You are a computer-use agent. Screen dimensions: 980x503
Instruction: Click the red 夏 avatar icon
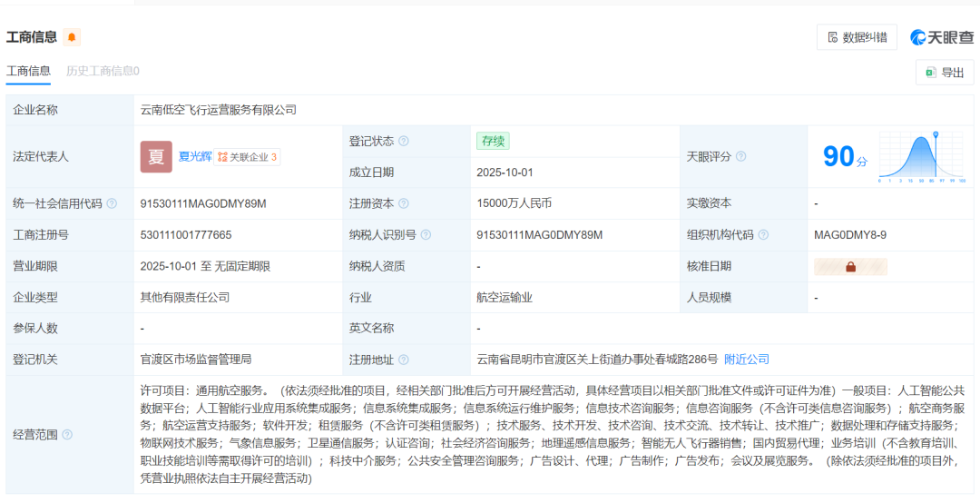[156, 156]
